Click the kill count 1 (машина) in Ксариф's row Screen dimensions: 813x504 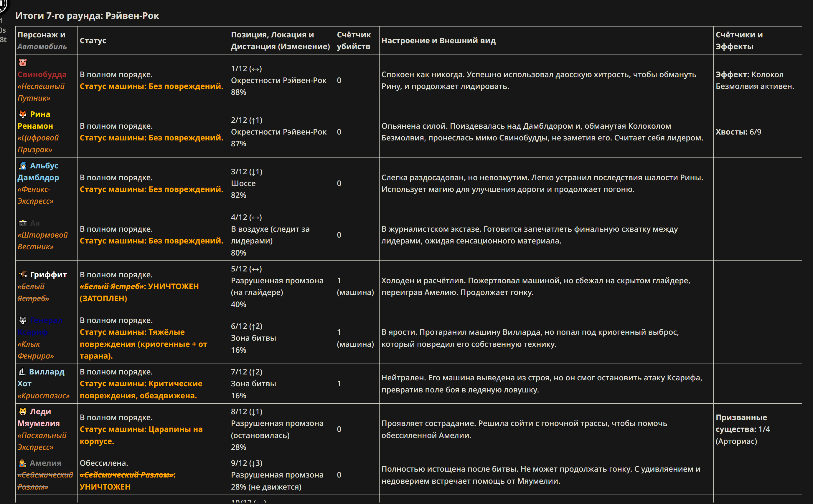pyautogui.click(x=356, y=338)
